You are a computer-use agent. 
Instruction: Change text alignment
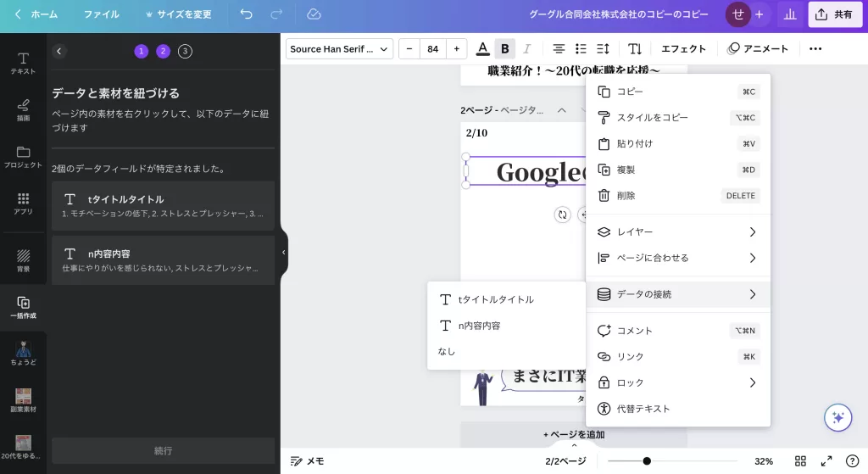(559, 48)
